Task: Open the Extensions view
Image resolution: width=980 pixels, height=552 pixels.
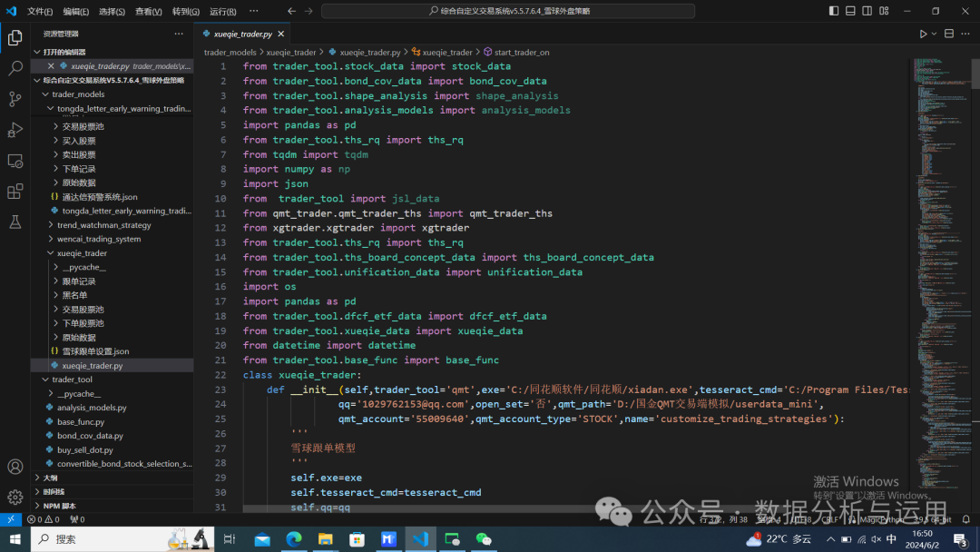Action: click(x=15, y=192)
